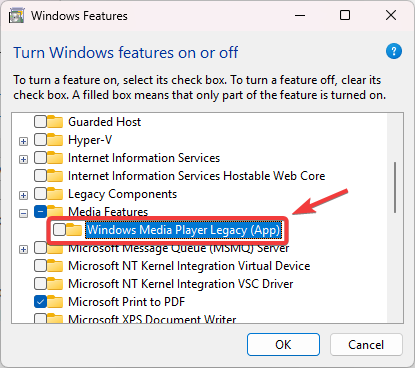Click the Hyper-V folder icon
The width and height of the screenshot is (415, 368).
[x=55, y=140]
